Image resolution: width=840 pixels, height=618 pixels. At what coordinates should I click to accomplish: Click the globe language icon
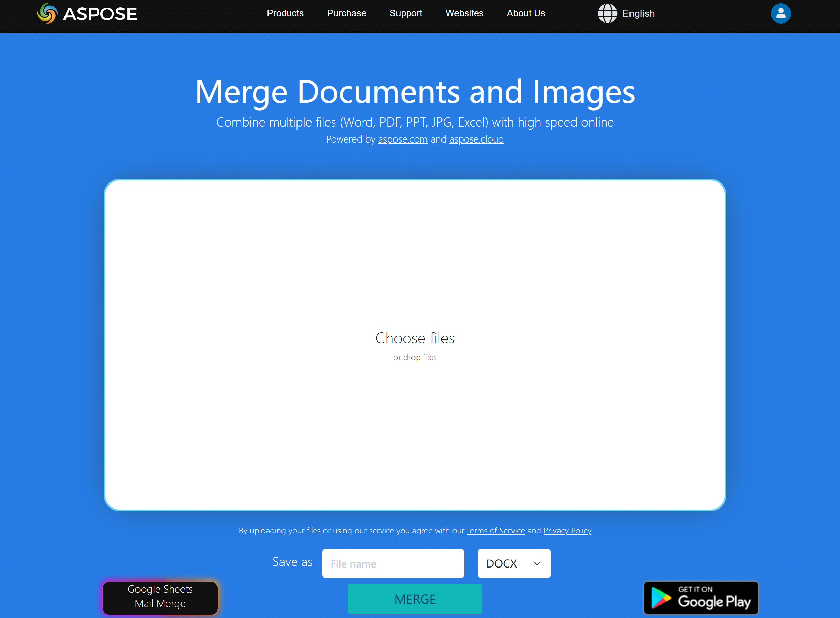pyautogui.click(x=607, y=13)
